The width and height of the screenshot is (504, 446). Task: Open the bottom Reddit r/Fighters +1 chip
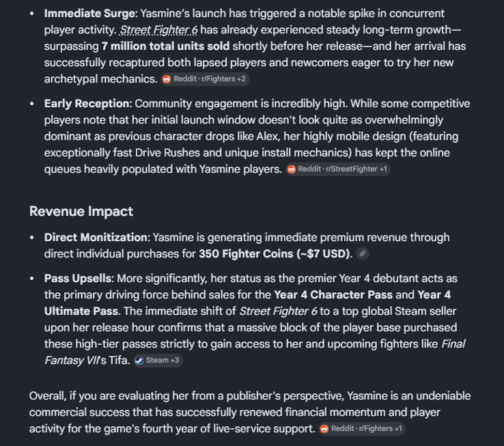(x=362, y=429)
